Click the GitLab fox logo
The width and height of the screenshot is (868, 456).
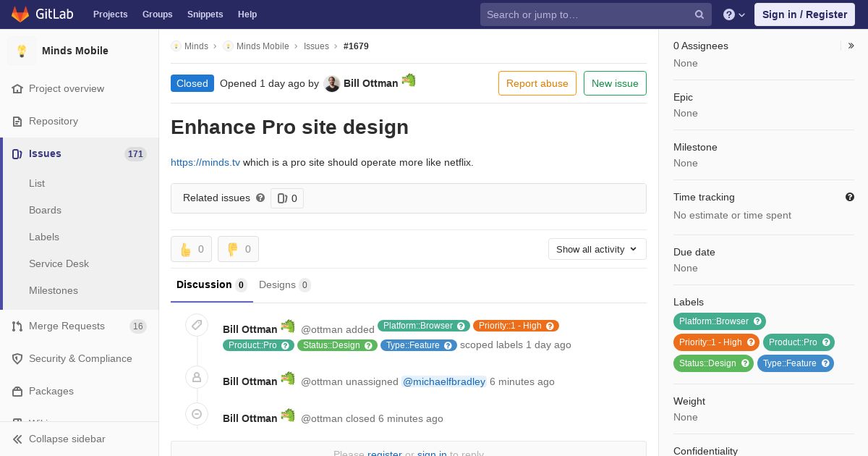pos(20,14)
